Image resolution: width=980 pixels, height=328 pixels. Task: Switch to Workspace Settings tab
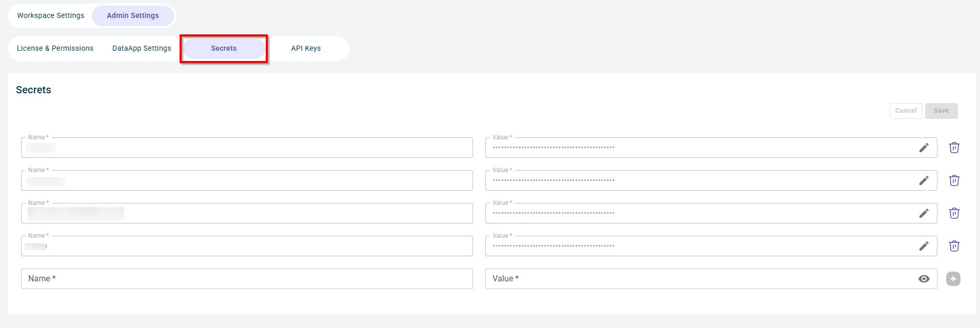(x=50, y=15)
